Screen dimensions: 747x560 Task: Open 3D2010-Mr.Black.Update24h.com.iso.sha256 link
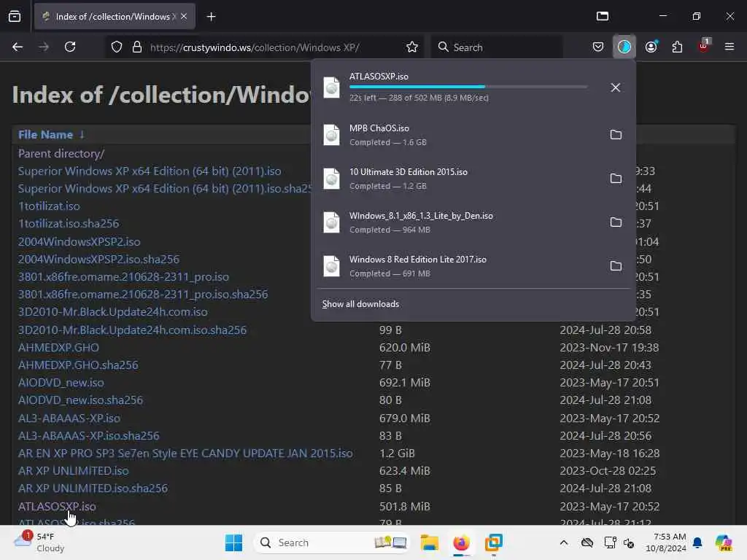click(133, 330)
